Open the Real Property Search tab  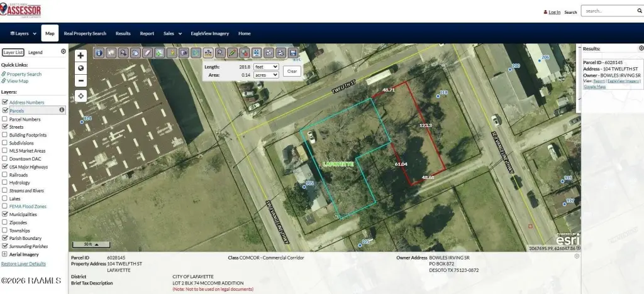[x=85, y=34]
